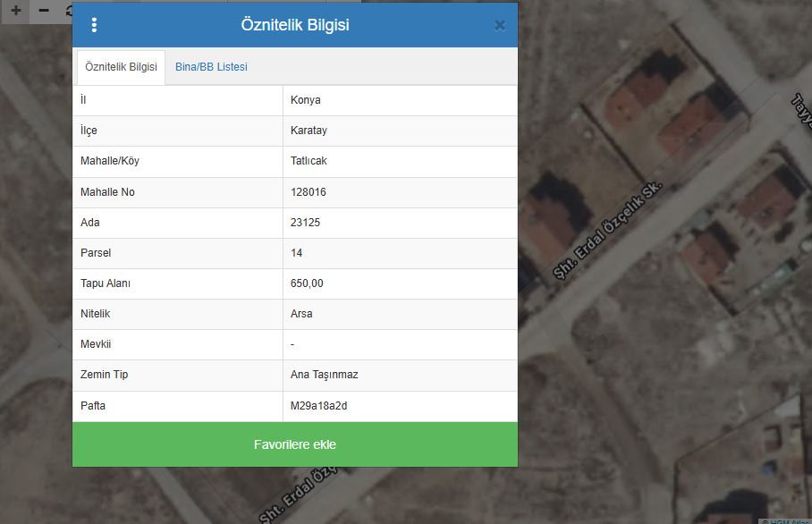Click the Karatay district value
The height and width of the screenshot is (524, 812).
309,131
